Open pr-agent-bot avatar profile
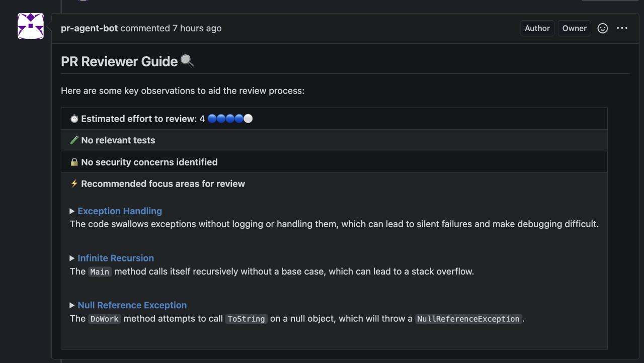Viewport: 644px width, 363px height. [31, 26]
